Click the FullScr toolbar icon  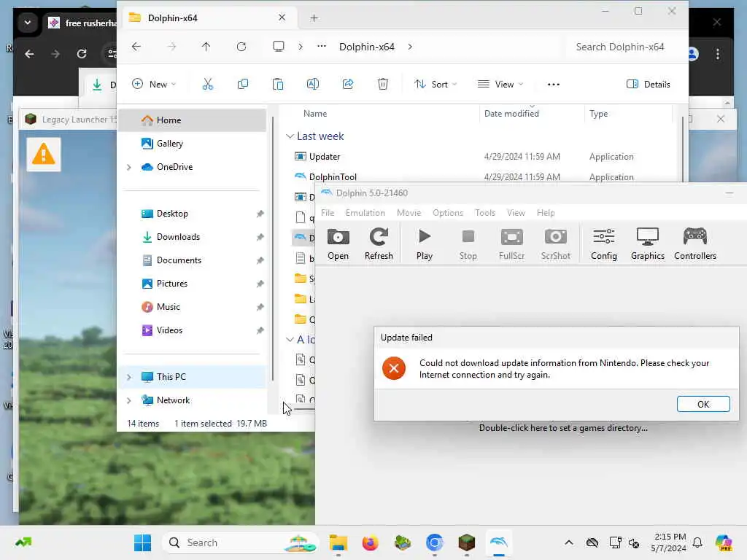(x=511, y=244)
